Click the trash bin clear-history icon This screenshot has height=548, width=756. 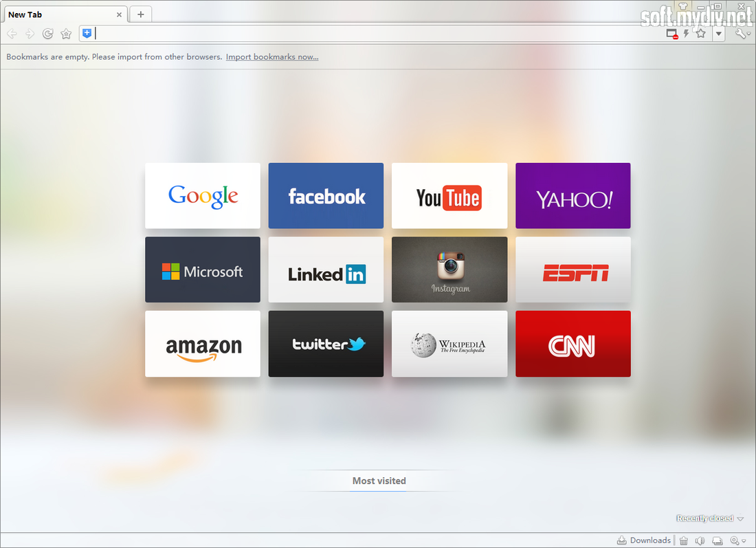click(x=684, y=540)
